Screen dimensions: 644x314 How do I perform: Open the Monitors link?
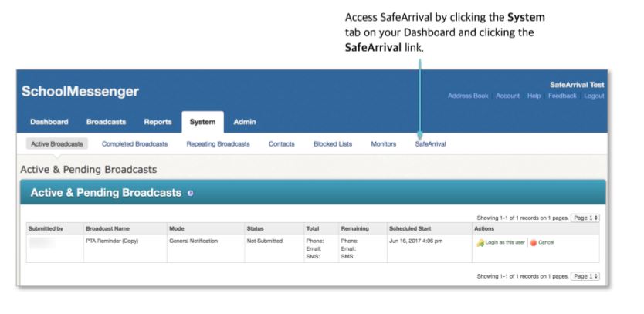click(x=384, y=144)
